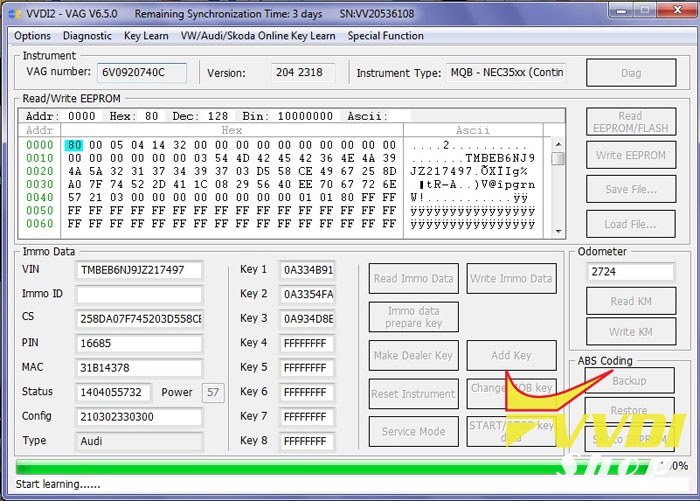Click the Read Immo Data button
The height and width of the screenshot is (501, 700).
coord(413,279)
